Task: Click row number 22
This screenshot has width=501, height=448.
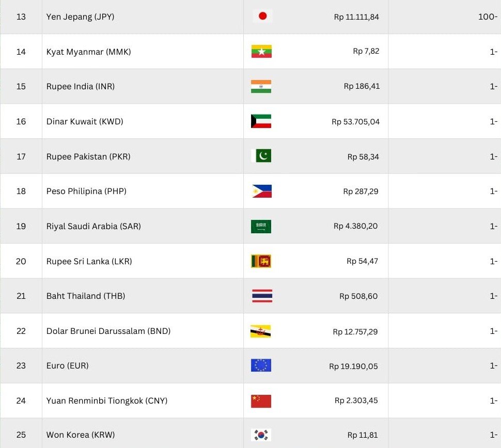Action: 21,331
